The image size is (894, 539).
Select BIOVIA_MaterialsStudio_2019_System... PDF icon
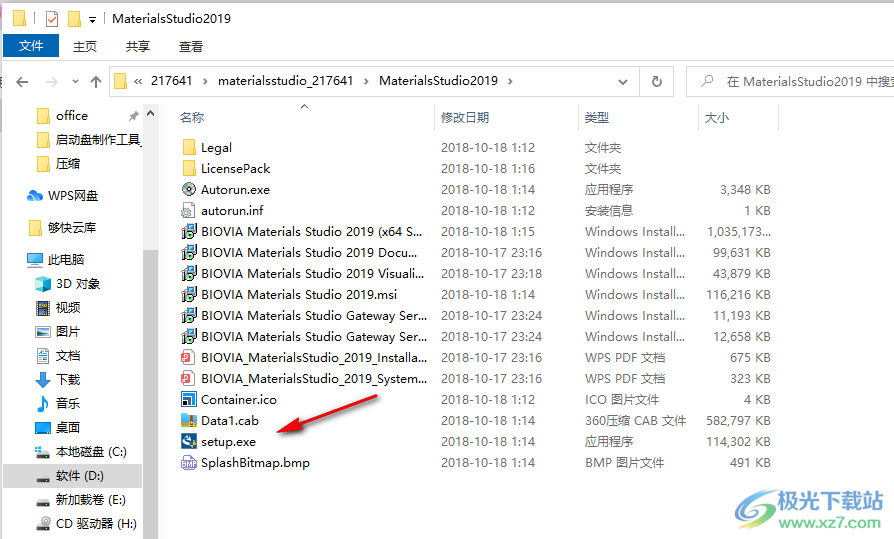pyautogui.click(x=188, y=379)
